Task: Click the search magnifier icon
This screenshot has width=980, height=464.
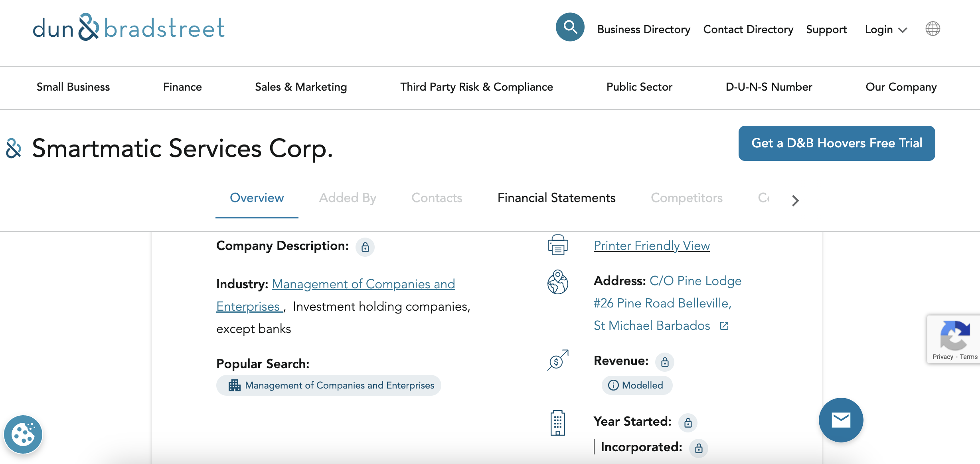Action: pos(570,27)
